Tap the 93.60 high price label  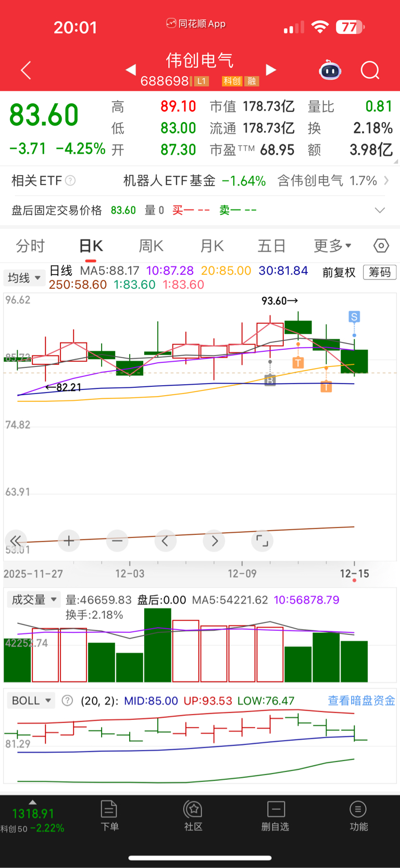[x=279, y=300]
